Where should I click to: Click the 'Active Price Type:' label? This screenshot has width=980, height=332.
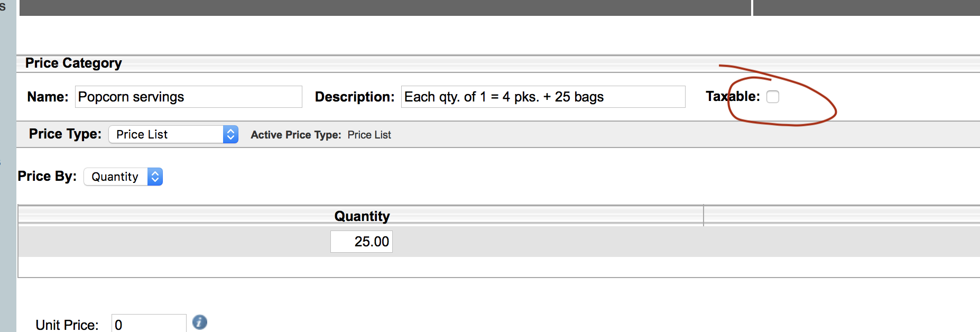(x=295, y=135)
